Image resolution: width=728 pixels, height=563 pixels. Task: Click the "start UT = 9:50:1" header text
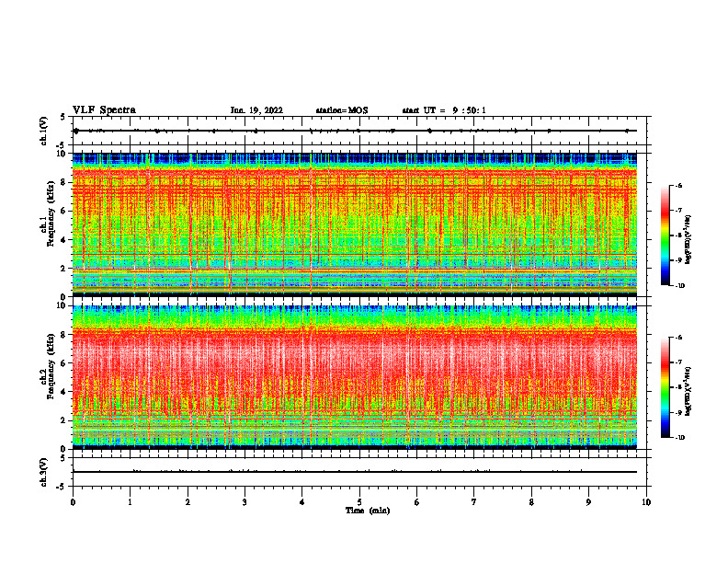click(x=444, y=110)
